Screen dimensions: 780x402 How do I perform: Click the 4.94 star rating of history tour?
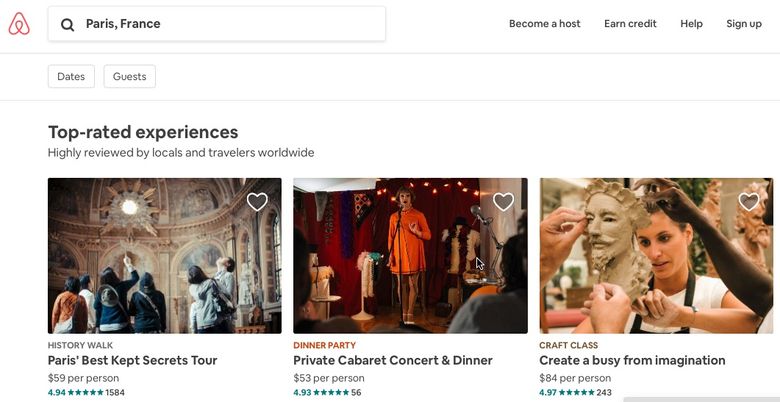coord(86,393)
